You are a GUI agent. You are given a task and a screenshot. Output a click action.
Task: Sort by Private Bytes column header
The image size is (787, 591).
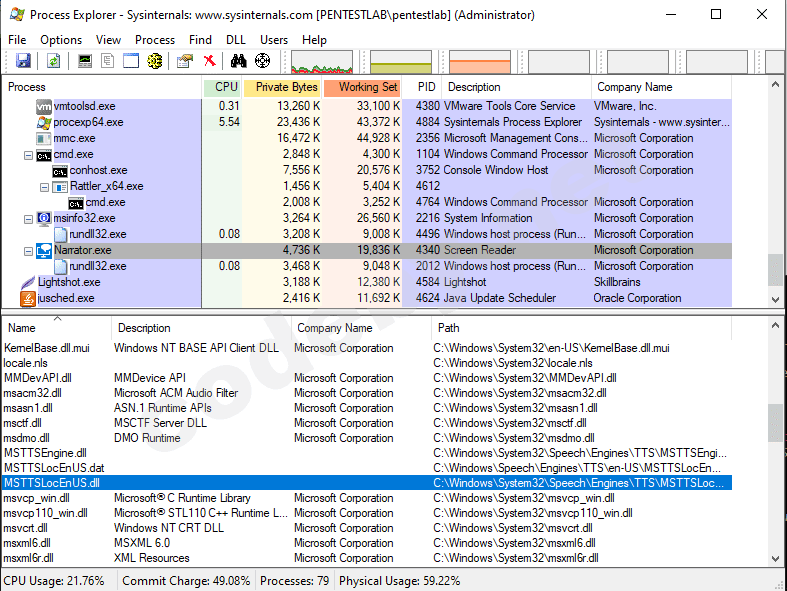[283, 87]
